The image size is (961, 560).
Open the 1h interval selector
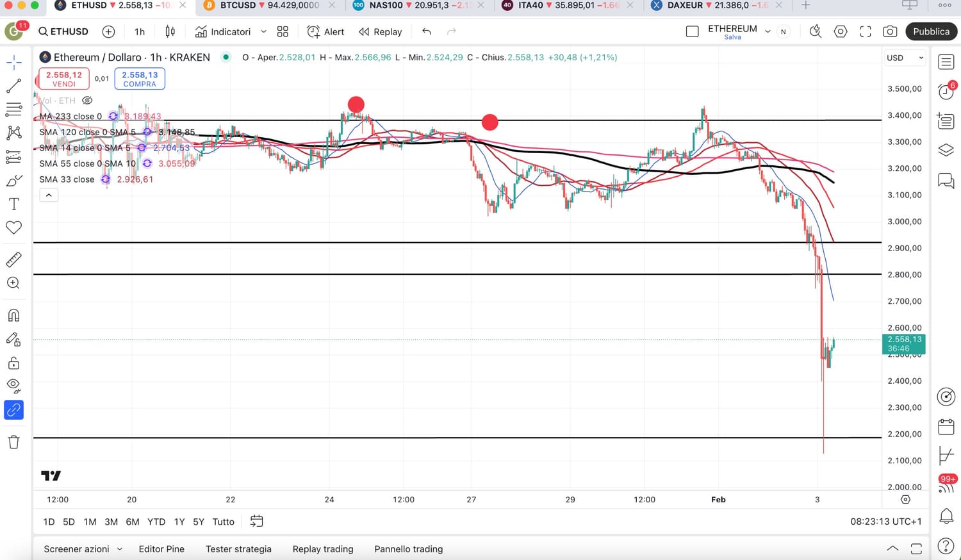click(140, 31)
